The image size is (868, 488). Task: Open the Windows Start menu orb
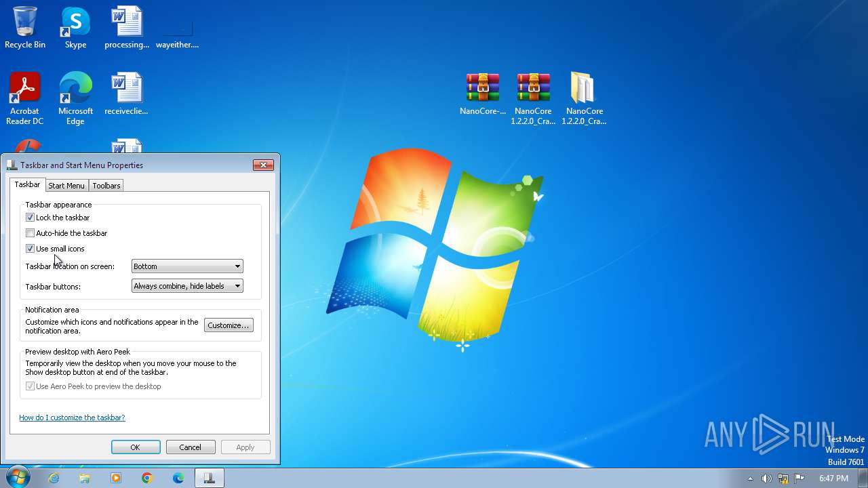[x=17, y=477]
